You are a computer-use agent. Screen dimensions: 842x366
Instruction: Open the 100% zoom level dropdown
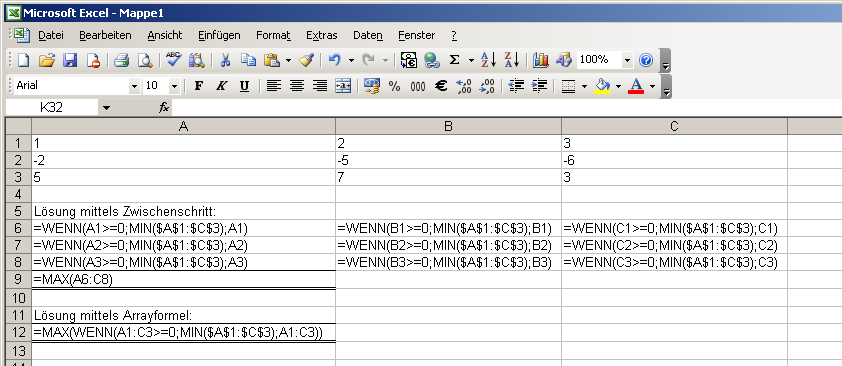pyautogui.click(x=627, y=61)
